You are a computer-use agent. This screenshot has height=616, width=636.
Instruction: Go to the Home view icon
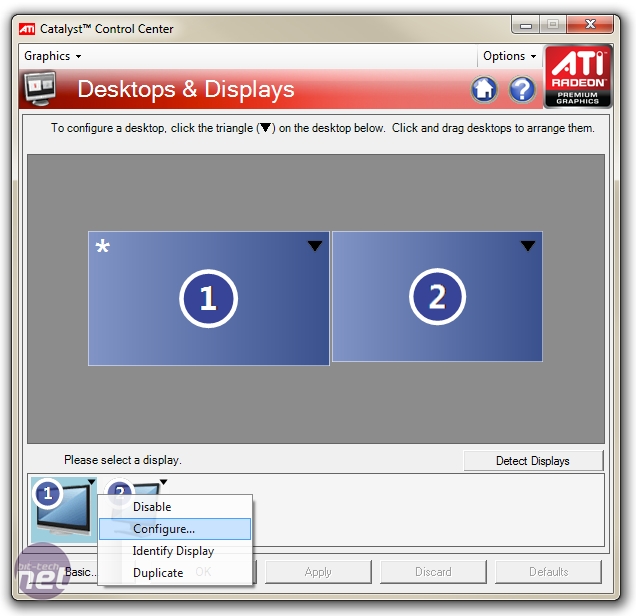click(x=484, y=89)
